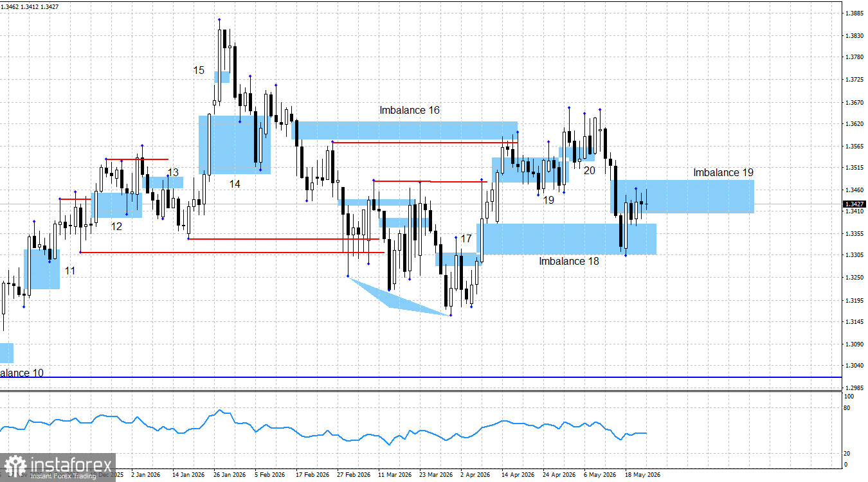Click the current price tag 1.3427
The image size is (868, 482).
pos(853,204)
